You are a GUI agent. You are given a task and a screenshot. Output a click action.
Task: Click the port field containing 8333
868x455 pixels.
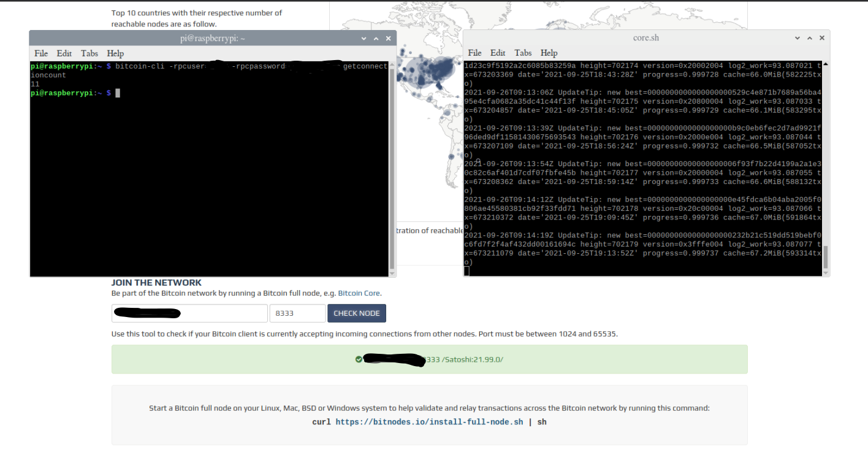point(297,313)
